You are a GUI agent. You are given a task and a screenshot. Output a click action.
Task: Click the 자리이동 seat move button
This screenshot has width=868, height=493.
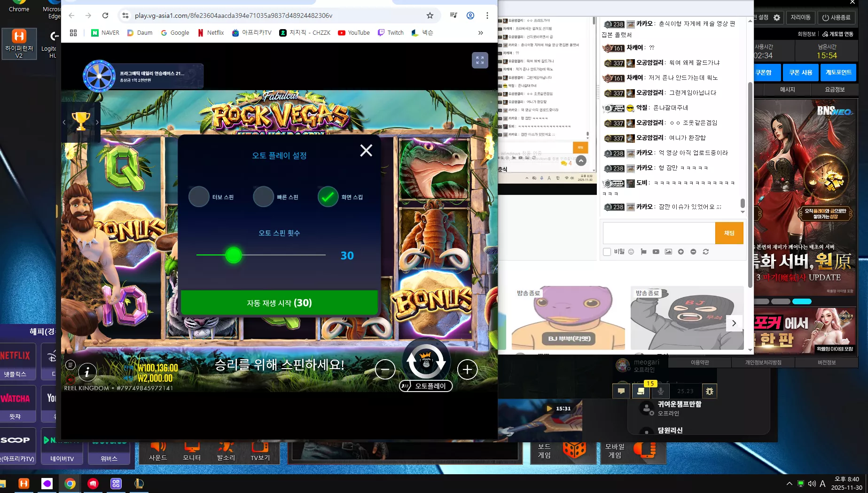point(800,17)
